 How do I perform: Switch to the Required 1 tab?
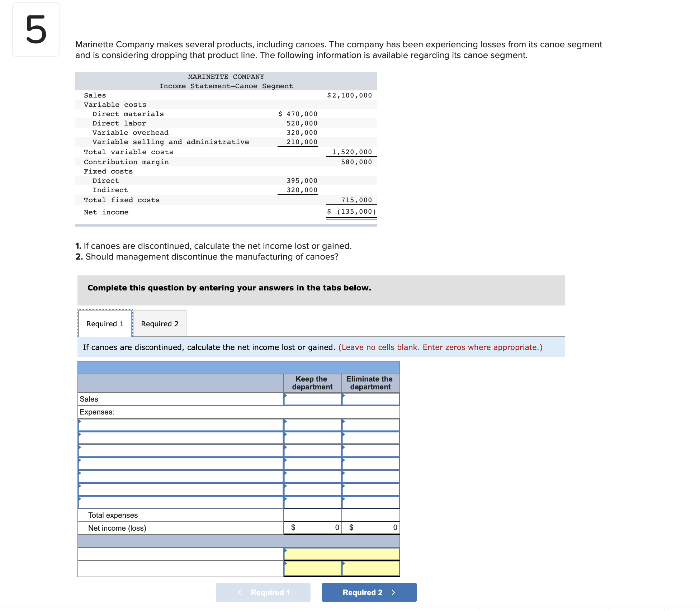tap(105, 324)
